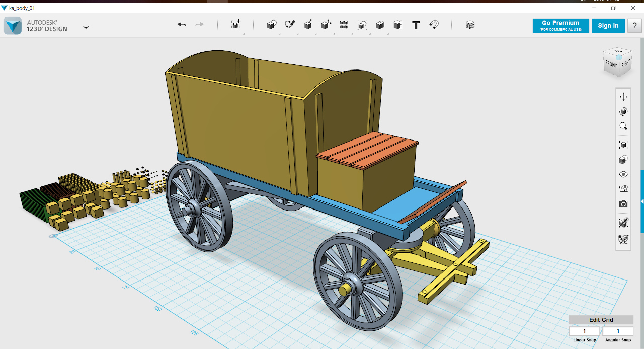Open the Material tool icon
644x349 pixels.
[470, 25]
